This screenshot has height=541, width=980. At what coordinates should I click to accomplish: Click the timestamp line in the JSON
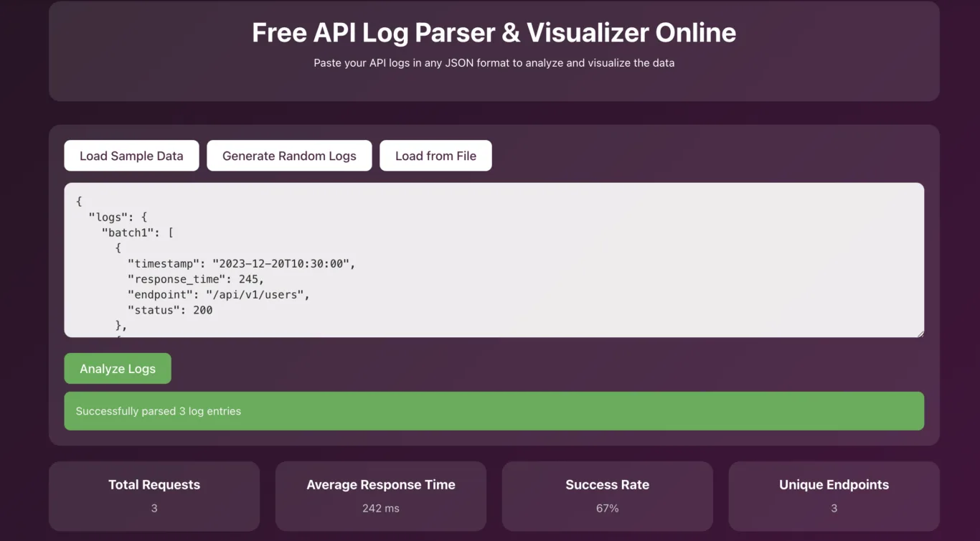pyautogui.click(x=241, y=263)
